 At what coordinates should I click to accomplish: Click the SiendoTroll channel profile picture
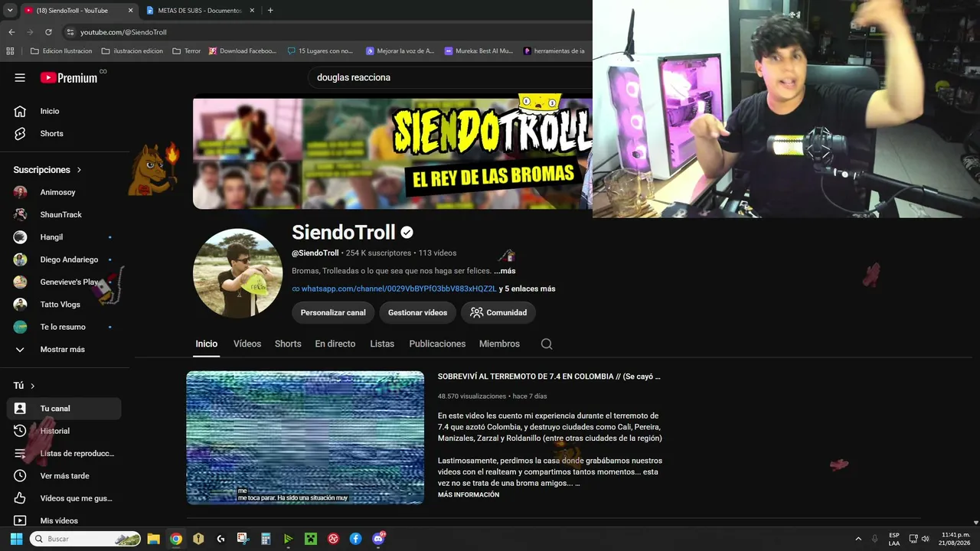pyautogui.click(x=237, y=273)
